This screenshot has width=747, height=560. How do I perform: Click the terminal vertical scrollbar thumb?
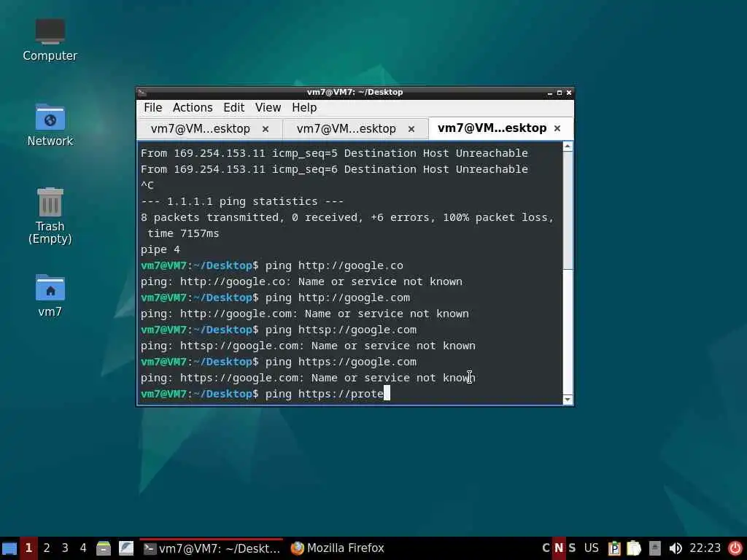point(568,211)
